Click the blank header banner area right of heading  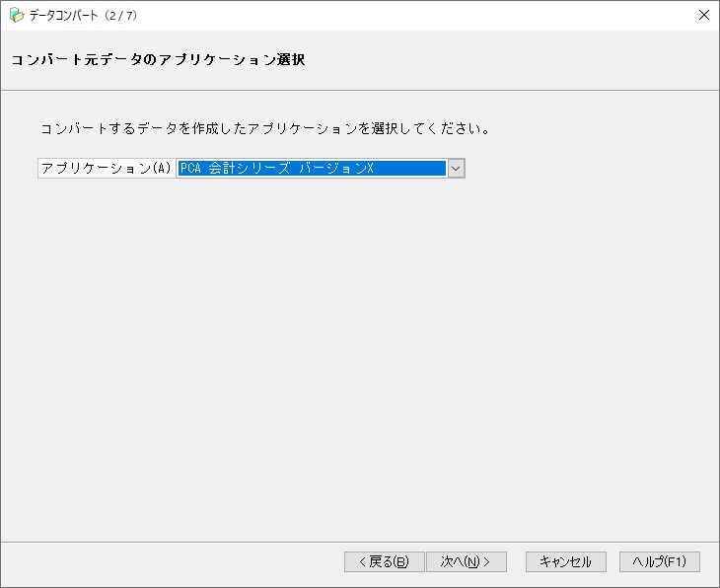pyautogui.click(x=513, y=60)
